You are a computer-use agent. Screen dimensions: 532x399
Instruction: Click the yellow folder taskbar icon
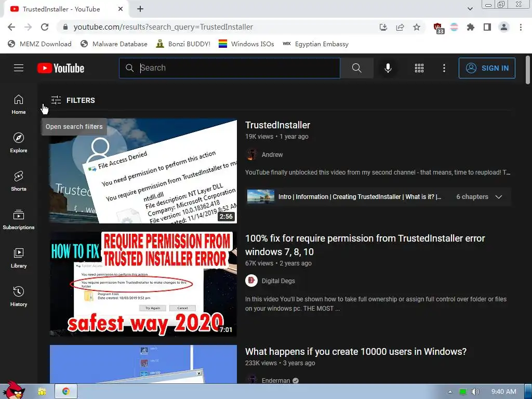pyautogui.click(x=42, y=392)
